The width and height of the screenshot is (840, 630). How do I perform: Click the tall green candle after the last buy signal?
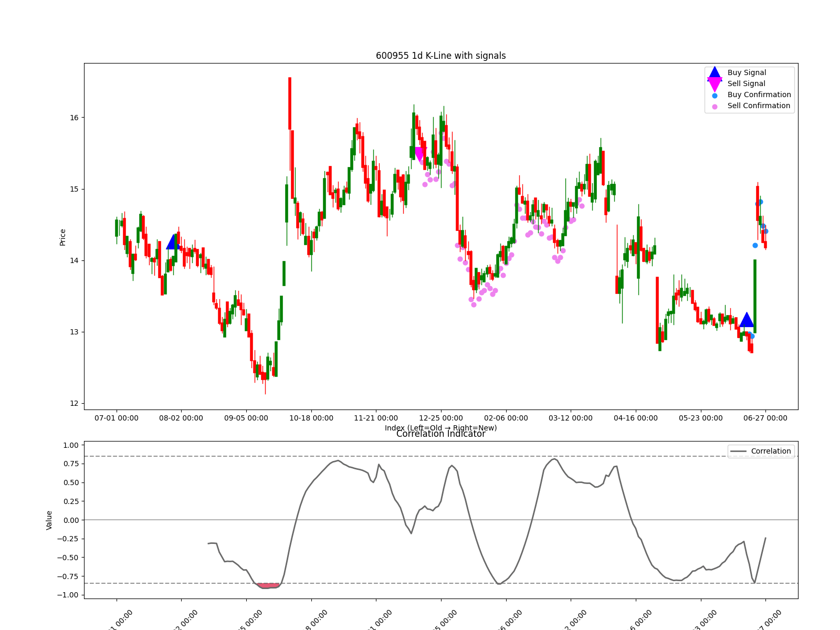[x=755, y=296]
